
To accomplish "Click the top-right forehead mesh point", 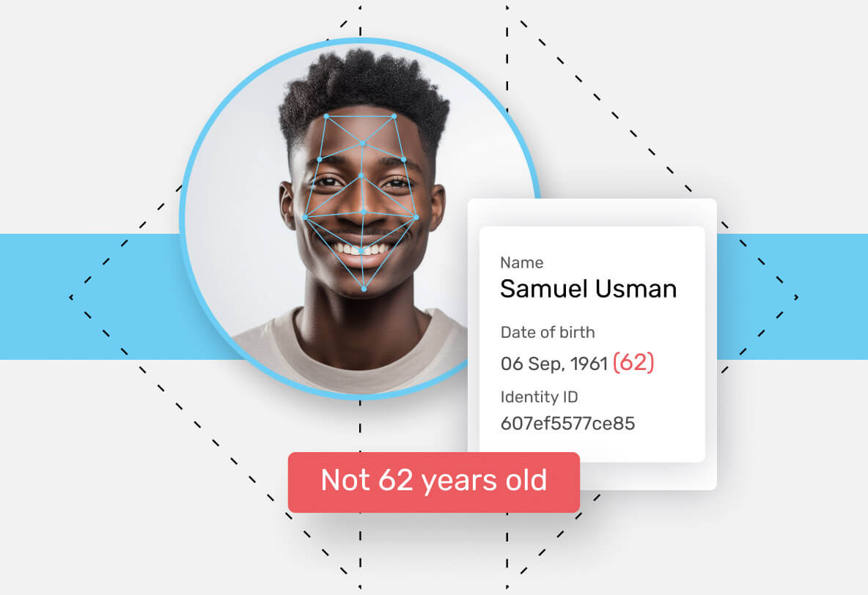I will (394, 117).
